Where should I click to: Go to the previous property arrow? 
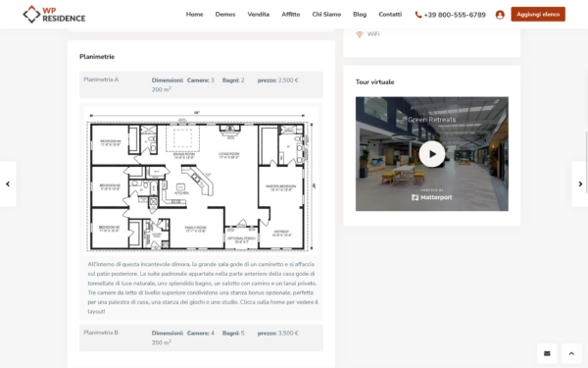[8, 184]
